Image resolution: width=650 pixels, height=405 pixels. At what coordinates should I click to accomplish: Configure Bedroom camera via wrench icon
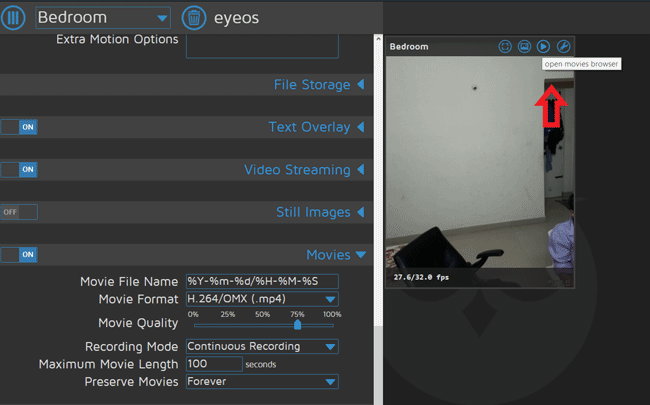pyautogui.click(x=563, y=46)
